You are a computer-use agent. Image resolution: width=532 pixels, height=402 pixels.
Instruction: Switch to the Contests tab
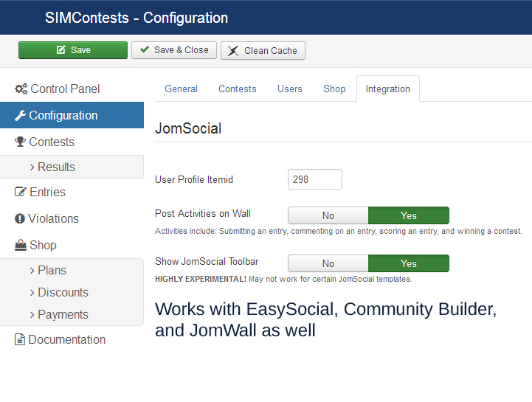(x=237, y=89)
